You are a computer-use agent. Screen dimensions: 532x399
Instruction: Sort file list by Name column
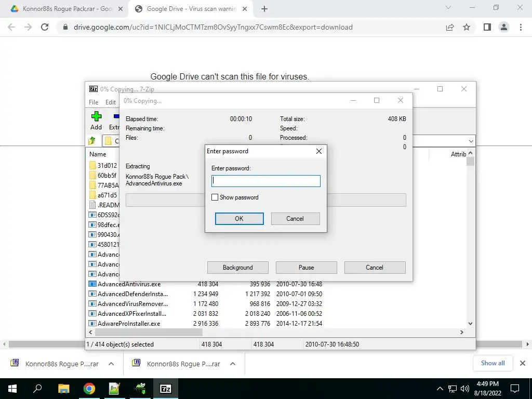point(98,154)
